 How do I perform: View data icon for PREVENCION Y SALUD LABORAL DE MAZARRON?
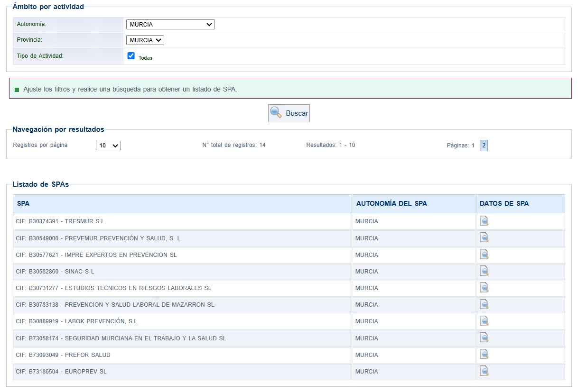[x=484, y=304]
